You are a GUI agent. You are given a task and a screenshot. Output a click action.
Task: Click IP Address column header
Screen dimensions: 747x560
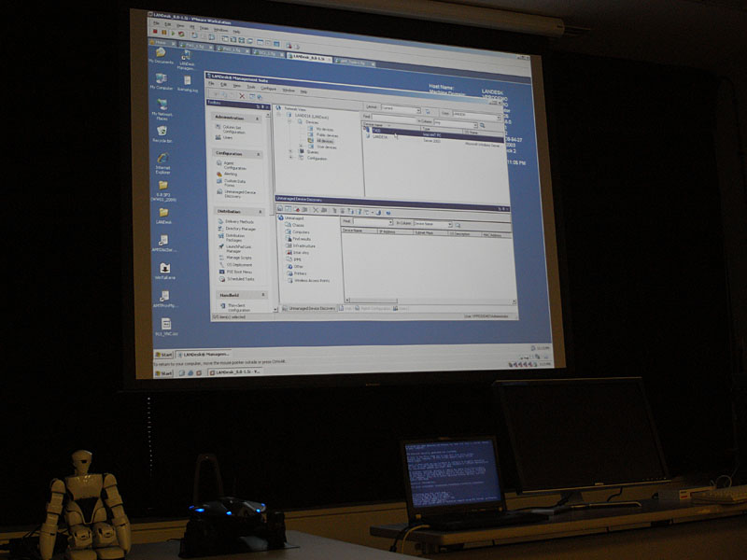(395, 231)
